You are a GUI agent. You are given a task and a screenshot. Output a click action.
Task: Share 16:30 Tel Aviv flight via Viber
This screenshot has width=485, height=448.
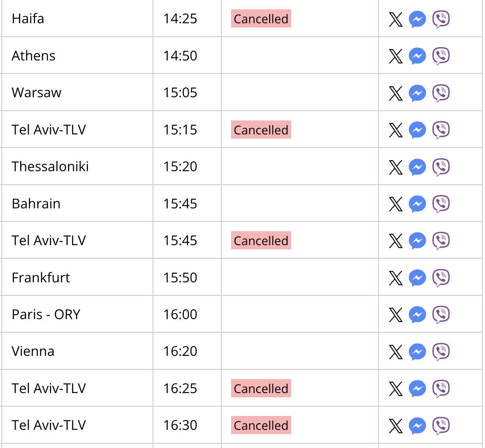click(441, 426)
